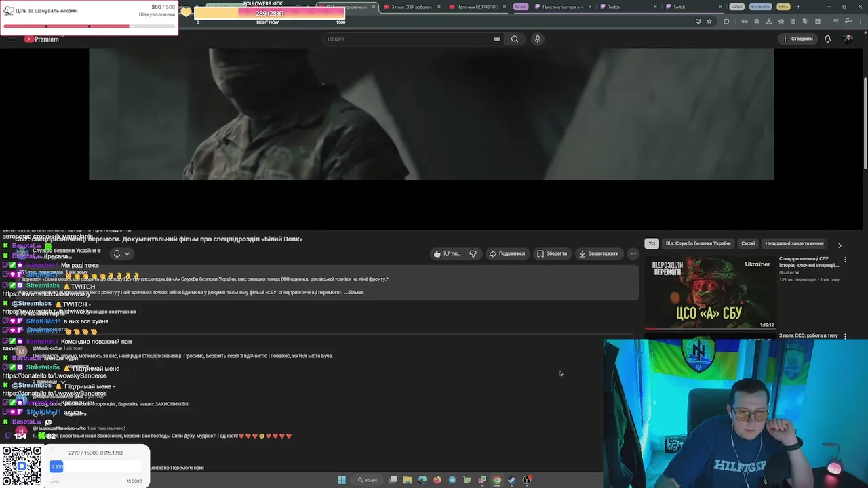This screenshot has height=488, width=868.
Task: Dislike the video with thumbs down
Action: coord(473,253)
